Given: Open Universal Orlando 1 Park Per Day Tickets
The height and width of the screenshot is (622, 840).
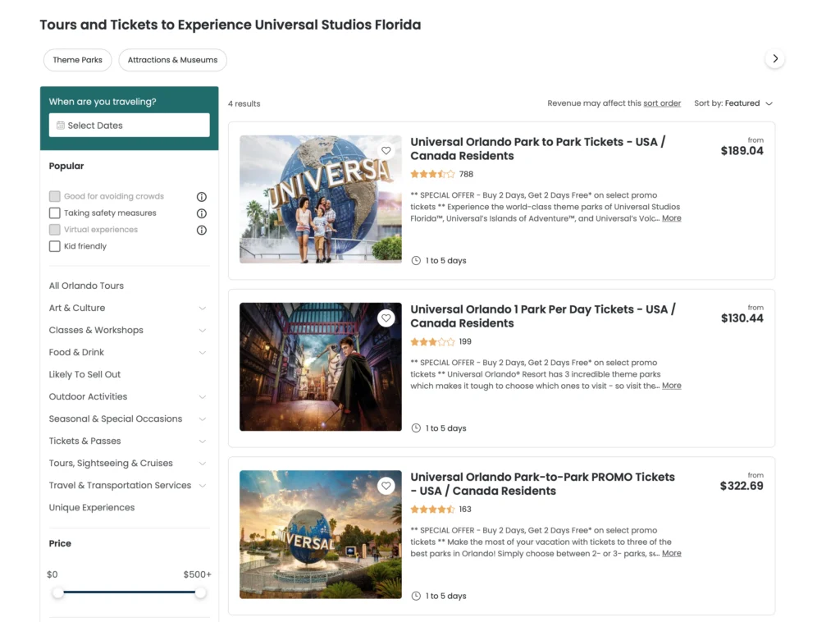Looking at the screenshot, I should [543, 316].
